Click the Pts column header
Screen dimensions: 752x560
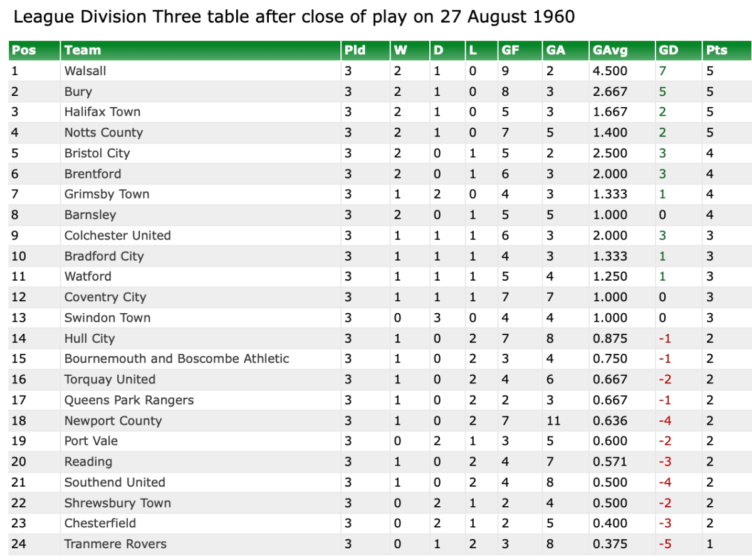click(x=716, y=50)
